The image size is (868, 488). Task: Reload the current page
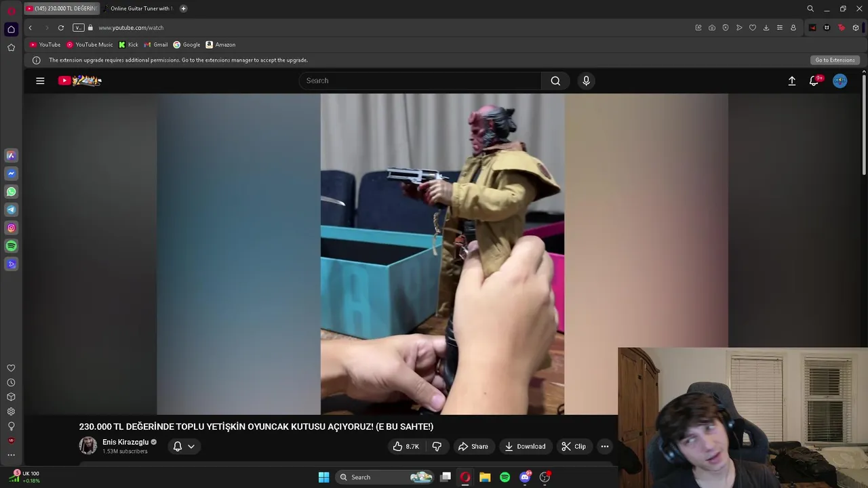61,28
